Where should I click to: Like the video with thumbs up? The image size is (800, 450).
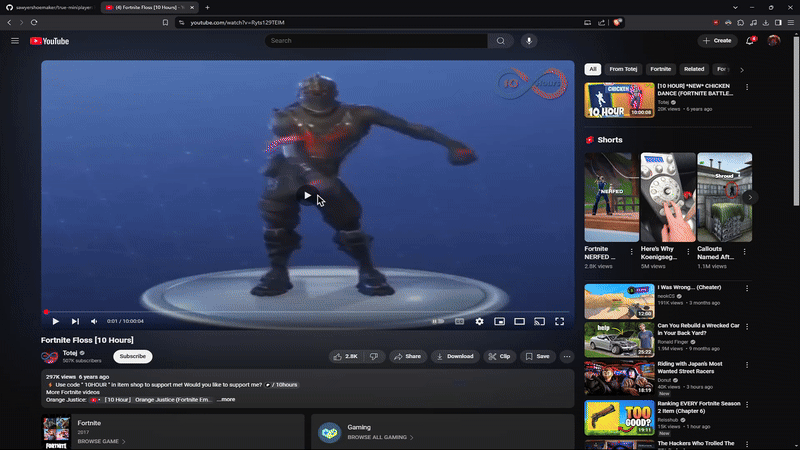click(346, 357)
